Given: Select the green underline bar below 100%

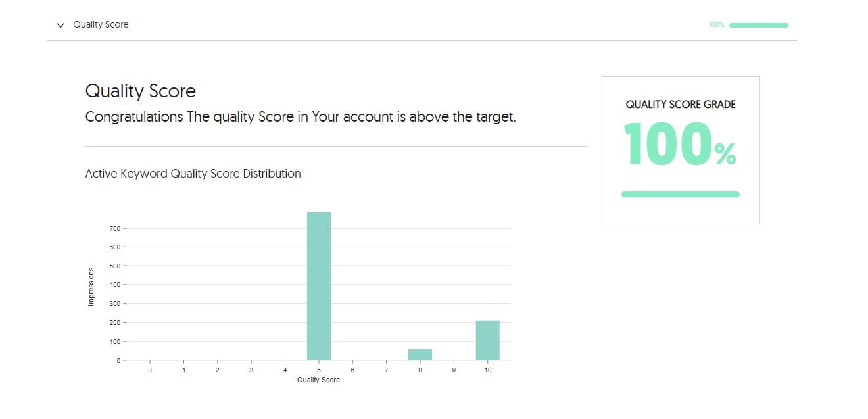Looking at the screenshot, I should coord(680,193).
